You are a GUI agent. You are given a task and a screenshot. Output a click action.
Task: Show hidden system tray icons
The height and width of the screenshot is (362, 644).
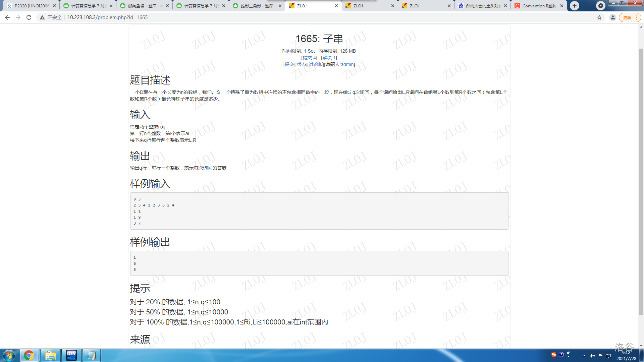584,356
